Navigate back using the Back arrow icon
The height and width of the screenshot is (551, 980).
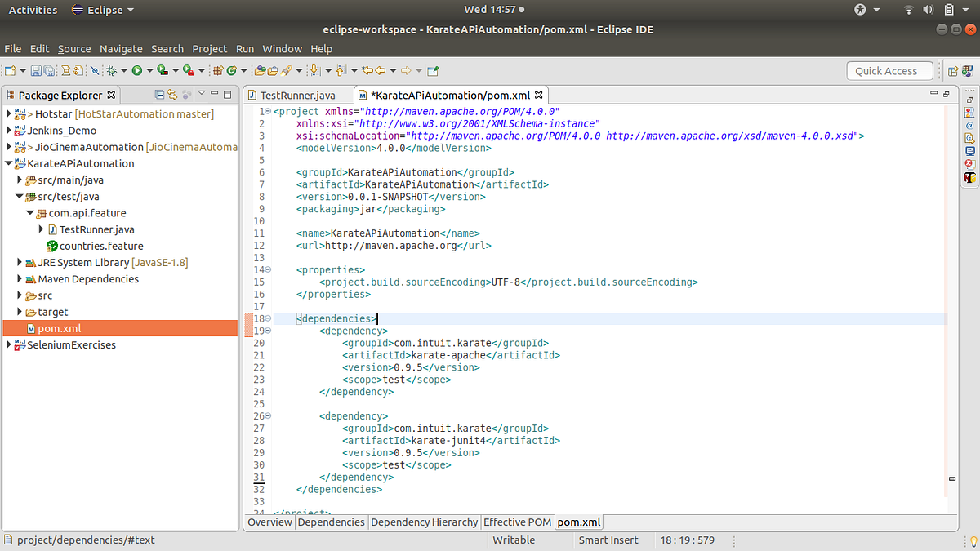pyautogui.click(x=379, y=71)
